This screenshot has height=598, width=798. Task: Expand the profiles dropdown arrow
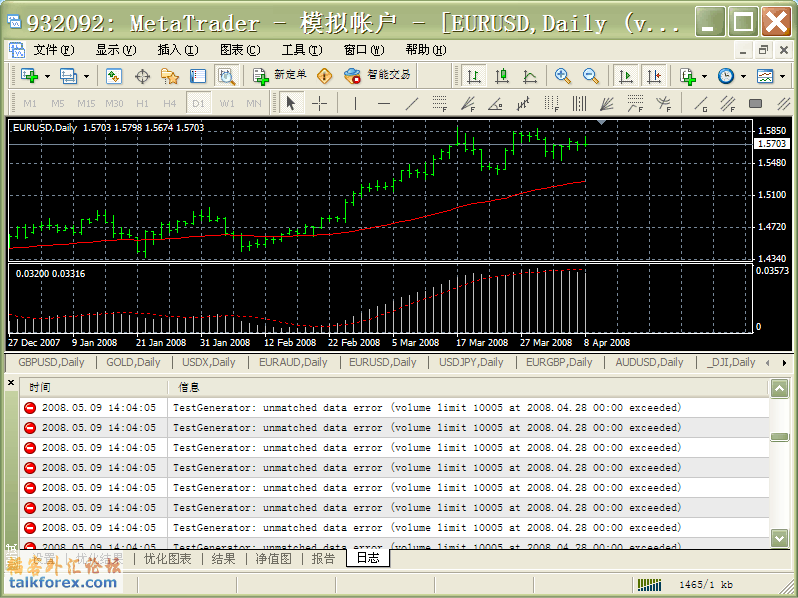(x=86, y=76)
